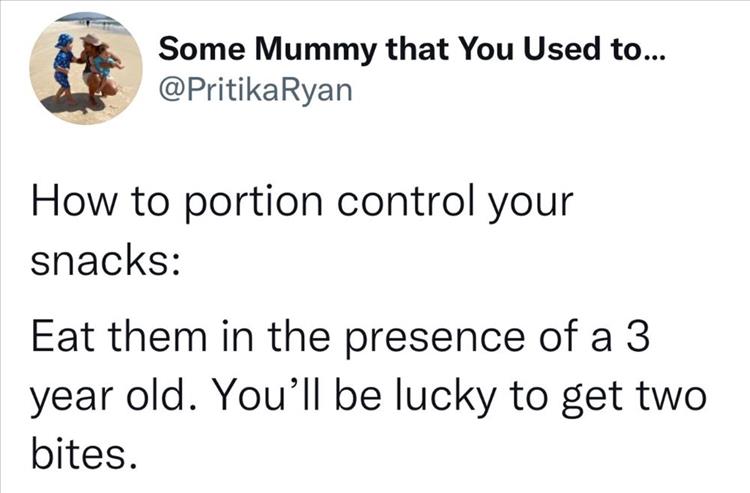The height and width of the screenshot is (493, 750).
Task: Click the child in blue hat in avatar
Action: [x=63, y=60]
